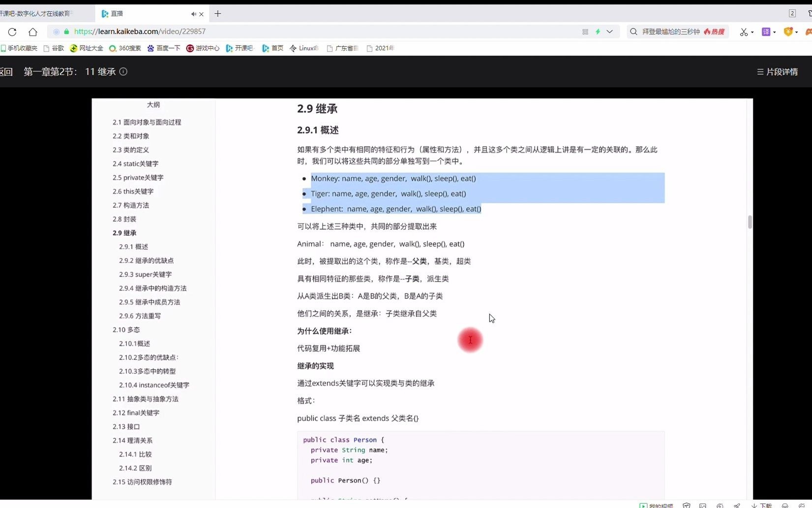Open the 手机收藏夹 bookmark
Viewport: 812px width, 508px height.
point(19,48)
